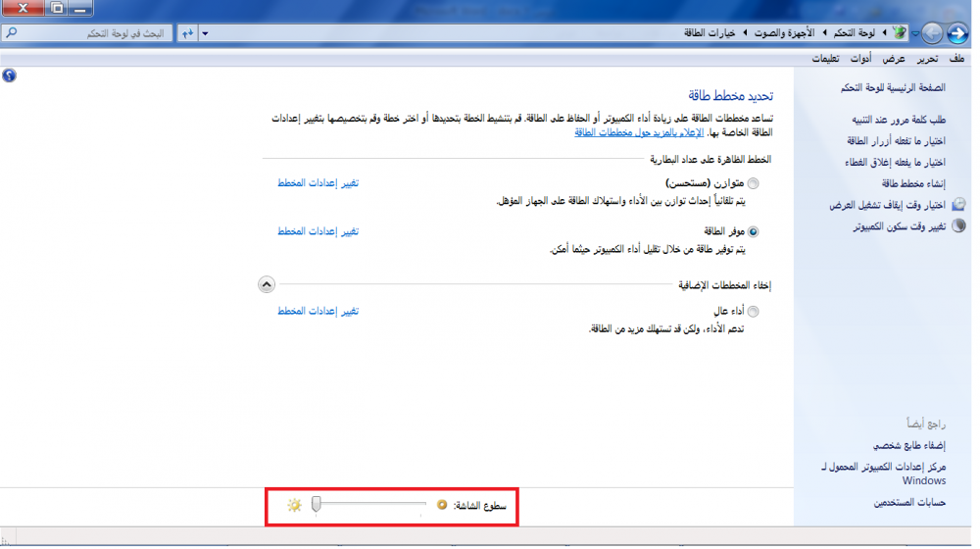The width and height of the screenshot is (980, 549).
Task: Collapse the إخفاء المخططات الإضافية section
Action: click(266, 284)
